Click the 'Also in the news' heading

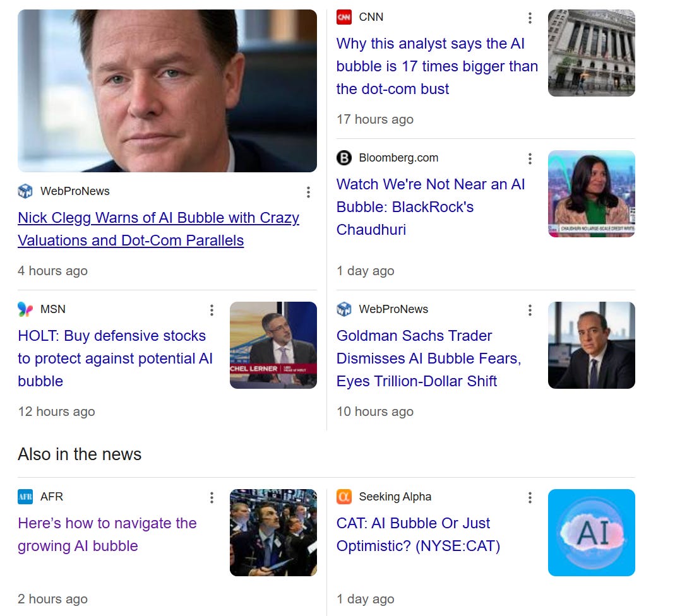pos(80,454)
